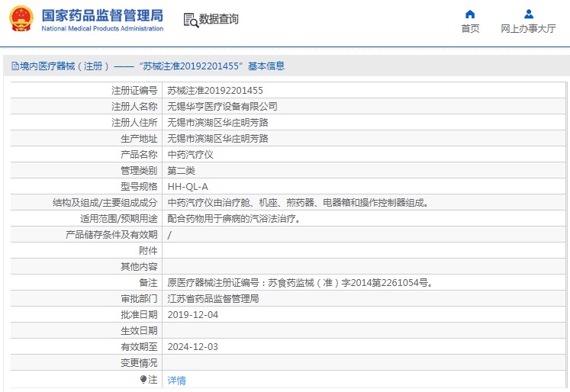Click the 注册证编号 label

coord(134,91)
